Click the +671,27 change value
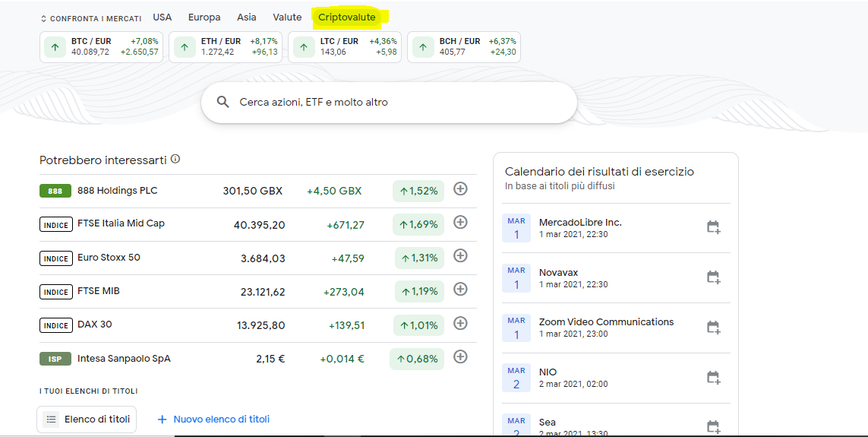Viewport: 868px width, 437px height. pos(346,225)
